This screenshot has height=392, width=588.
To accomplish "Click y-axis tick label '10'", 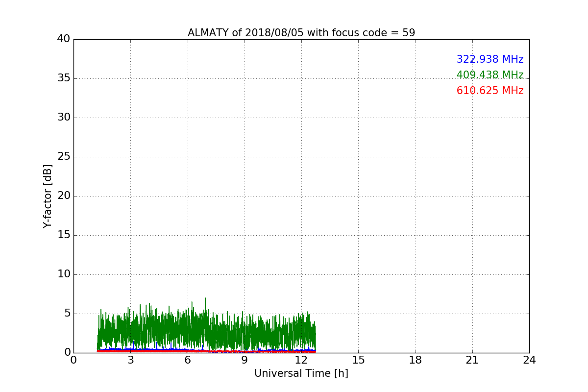I will click(64, 274).
